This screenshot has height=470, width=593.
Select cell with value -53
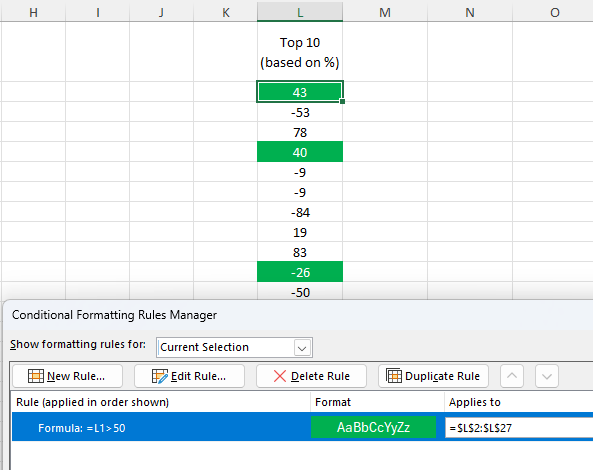[300, 112]
